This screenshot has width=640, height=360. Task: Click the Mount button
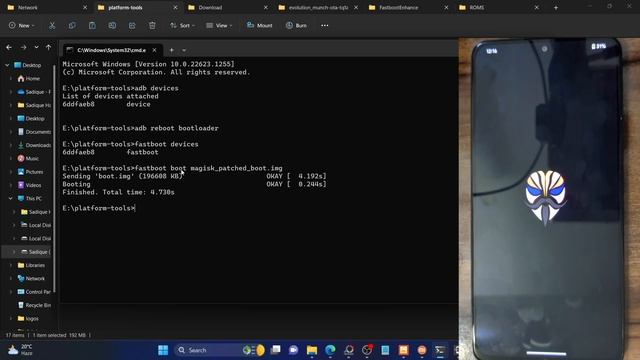tap(260, 25)
